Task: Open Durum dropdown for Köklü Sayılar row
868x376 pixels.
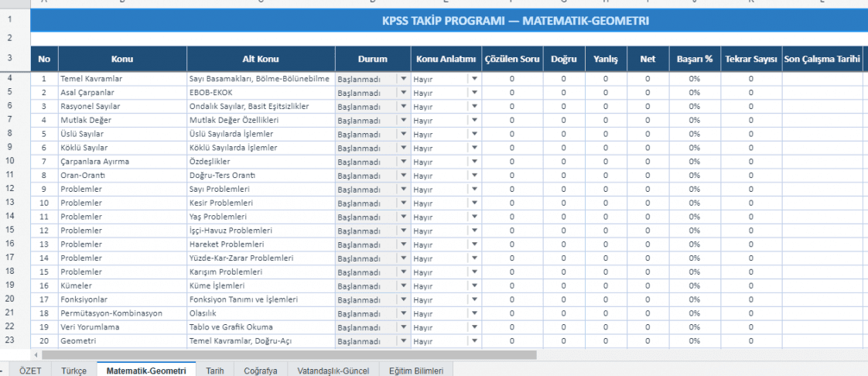Action: point(404,148)
